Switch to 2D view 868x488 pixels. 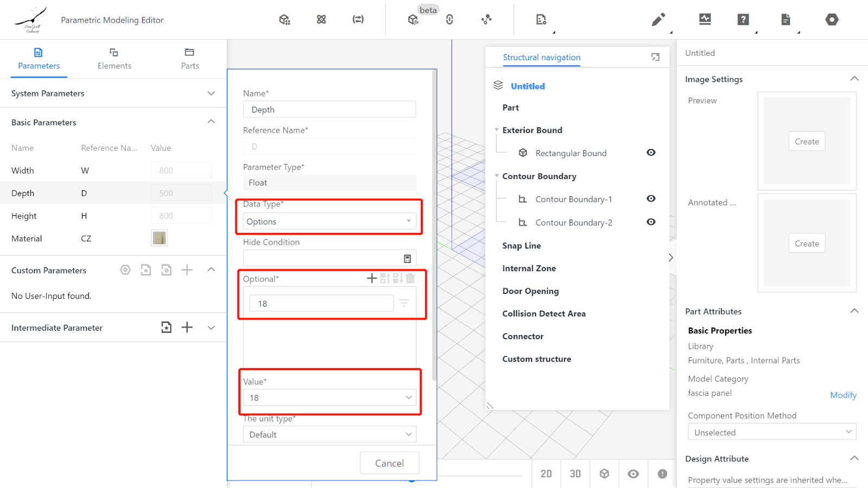coord(546,474)
